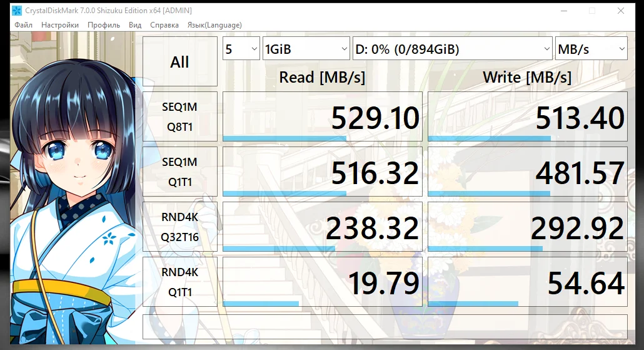
Task: Click the CrystalDiskMark app icon in title bar
Action: (x=16, y=11)
